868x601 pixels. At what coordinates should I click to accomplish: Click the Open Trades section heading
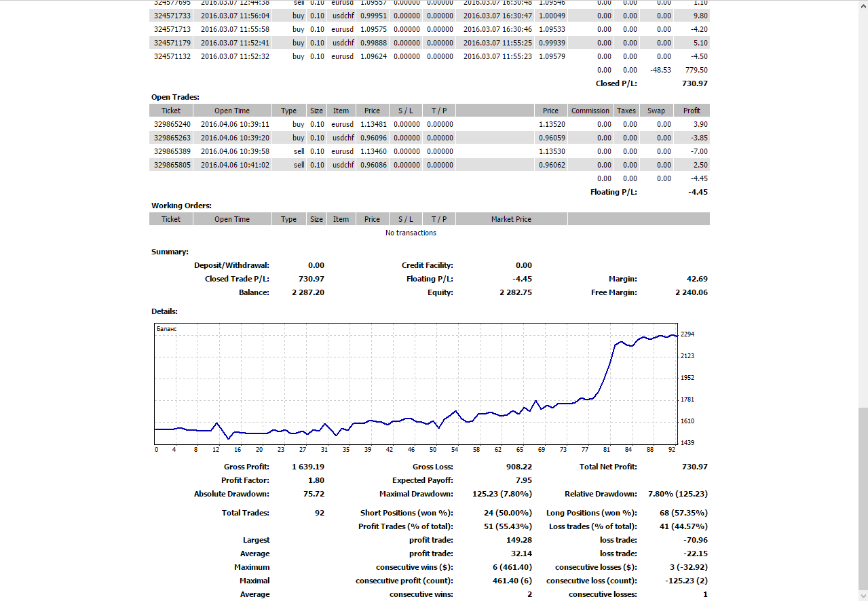pos(175,97)
